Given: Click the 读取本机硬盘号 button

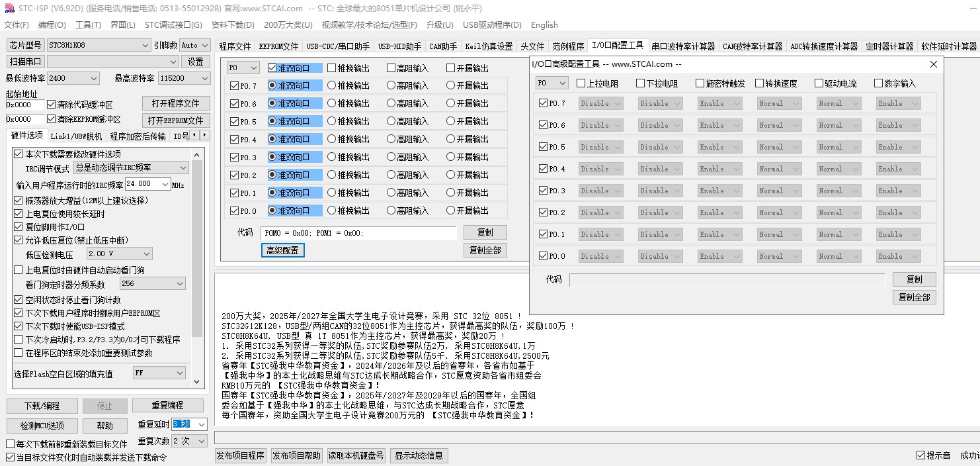Looking at the screenshot, I should pos(356,455).
